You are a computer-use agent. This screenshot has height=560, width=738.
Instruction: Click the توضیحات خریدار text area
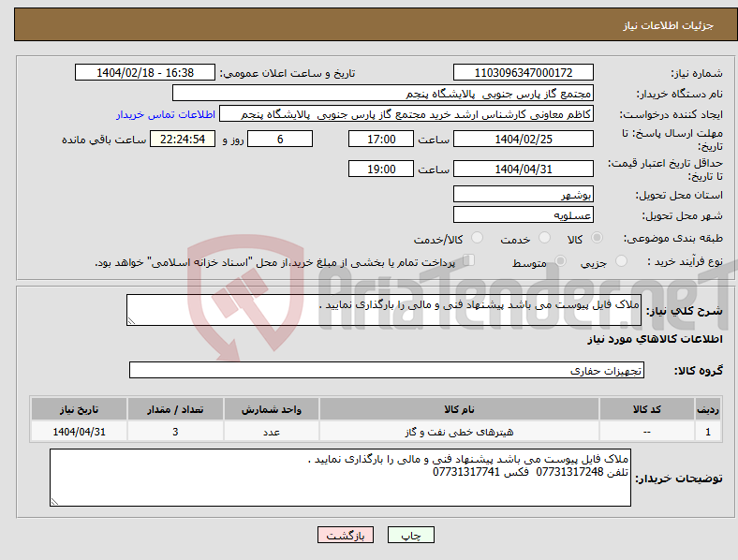pos(340,478)
